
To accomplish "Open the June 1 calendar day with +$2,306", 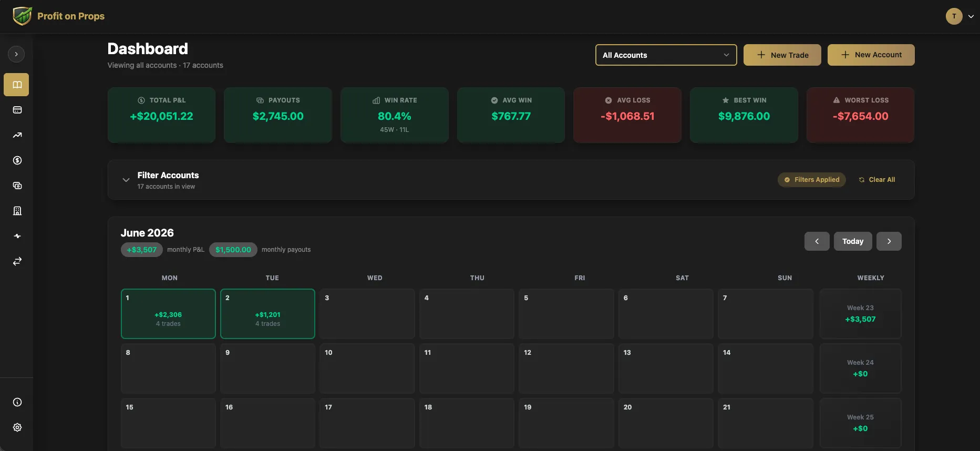I will [168, 314].
